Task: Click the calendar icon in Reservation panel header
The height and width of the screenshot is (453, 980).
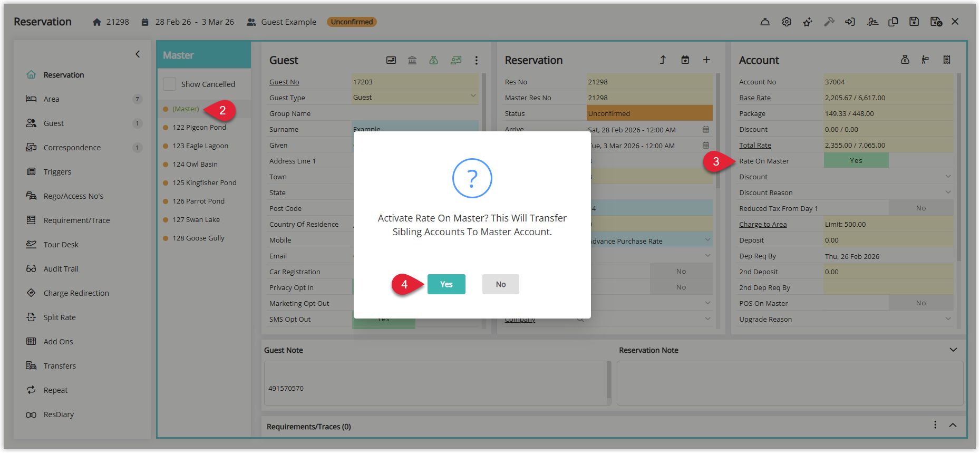Action: tap(685, 60)
